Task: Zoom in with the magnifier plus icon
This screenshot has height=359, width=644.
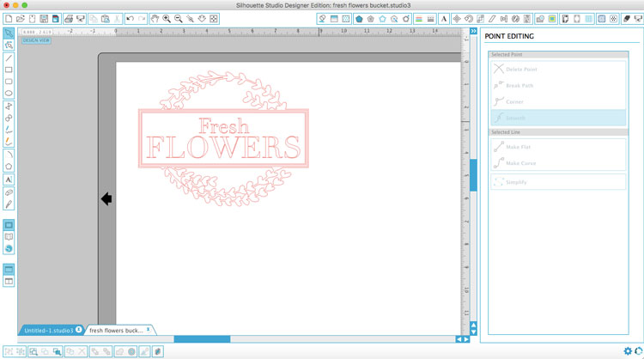Action: pos(167,19)
